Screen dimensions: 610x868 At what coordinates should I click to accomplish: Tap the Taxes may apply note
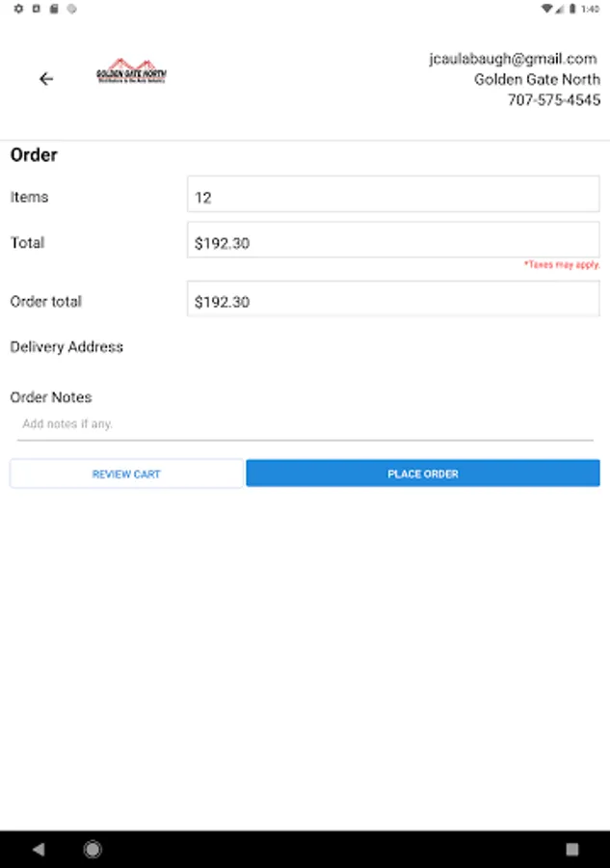[x=561, y=264]
